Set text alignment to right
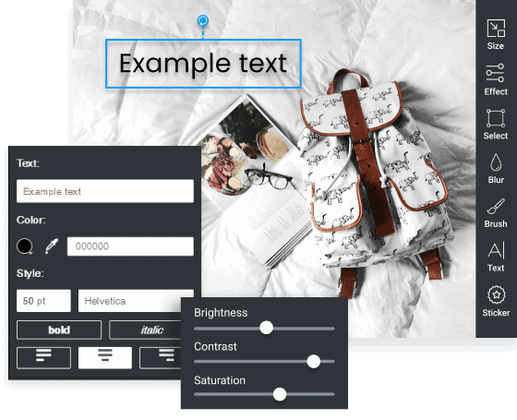 click(161, 358)
